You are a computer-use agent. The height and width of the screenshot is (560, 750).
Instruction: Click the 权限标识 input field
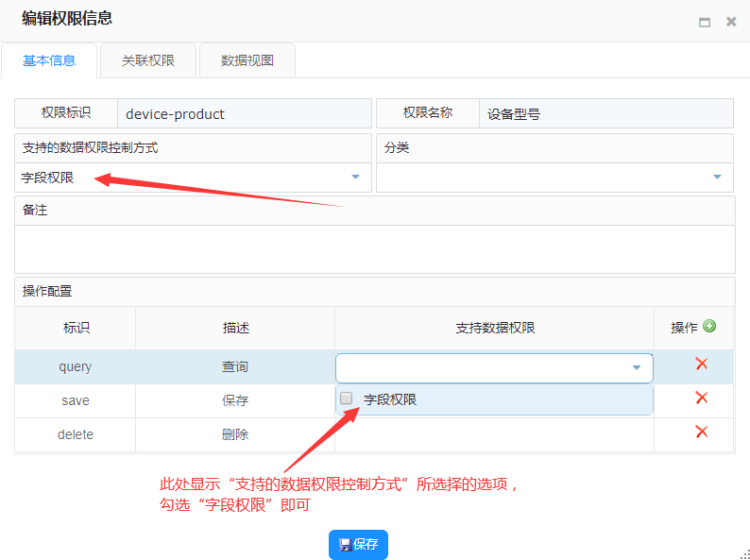[x=244, y=114]
